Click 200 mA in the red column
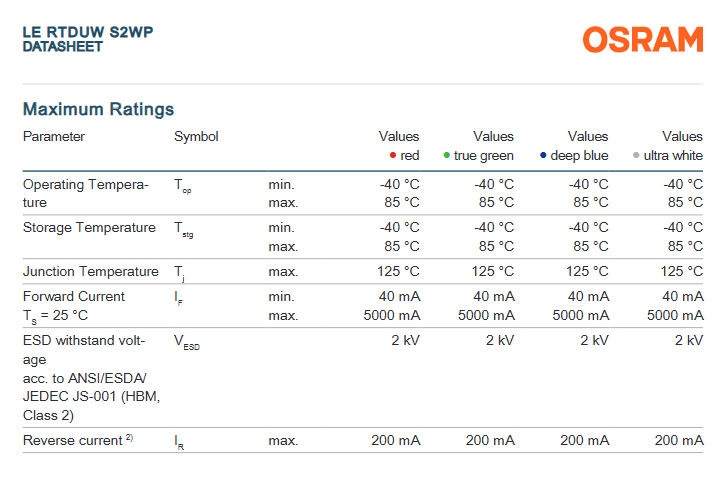This screenshot has height=496, width=716. click(x=395, y=440)
